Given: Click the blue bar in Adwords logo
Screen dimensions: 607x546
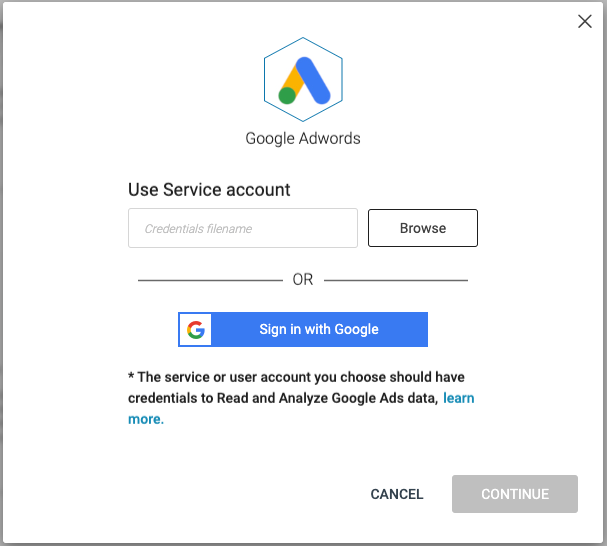Looking at the screenshot, I should (x=313, y=81).
